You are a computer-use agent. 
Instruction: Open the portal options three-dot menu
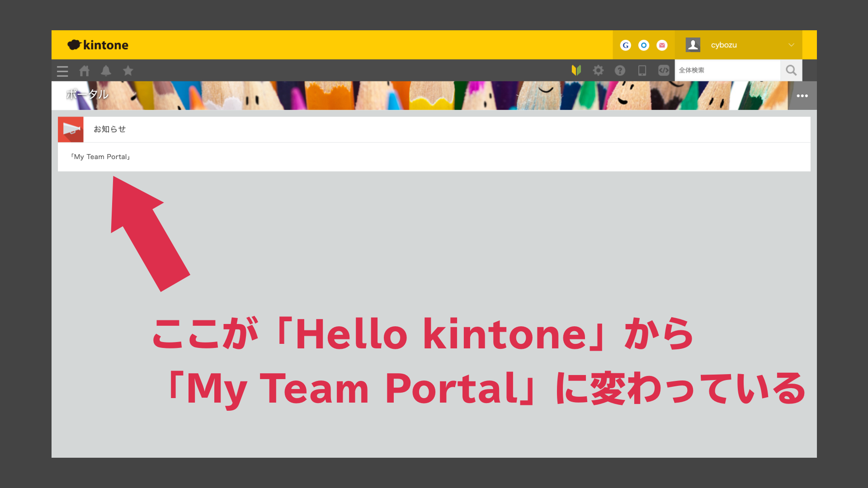(802, 96)
